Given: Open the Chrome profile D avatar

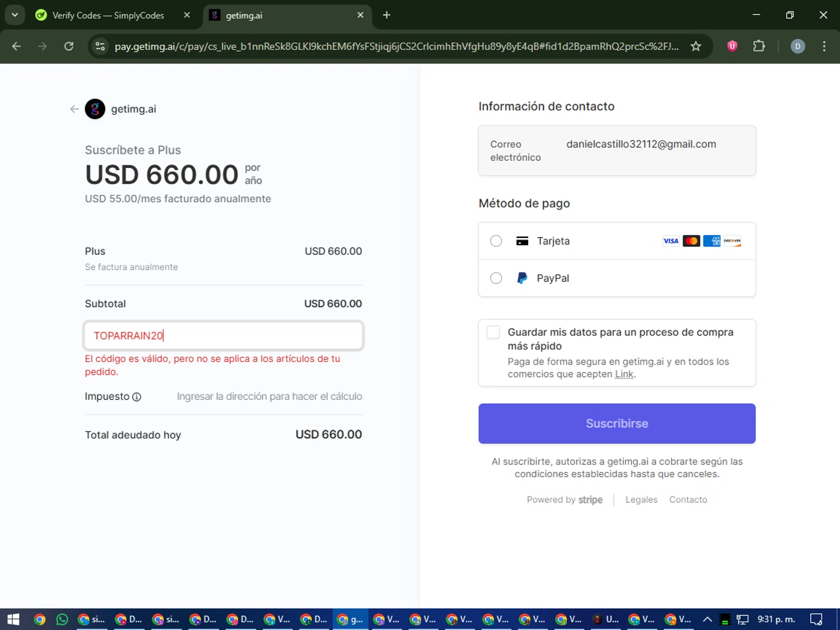Looking at the screenshot, I should point(797,46).
